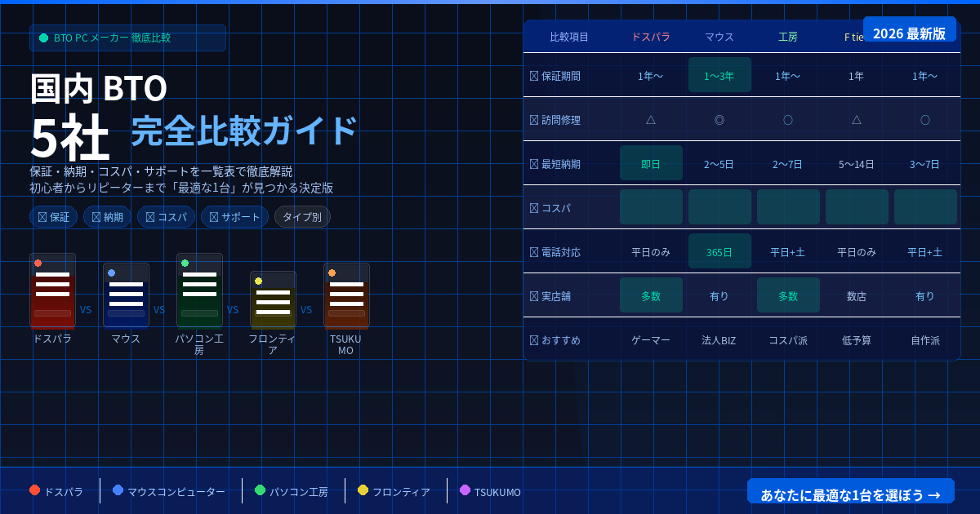Select the 納期 tag chip
Image resolution: width=980 pixels, height=514 pixels.
tap(107, 217)
